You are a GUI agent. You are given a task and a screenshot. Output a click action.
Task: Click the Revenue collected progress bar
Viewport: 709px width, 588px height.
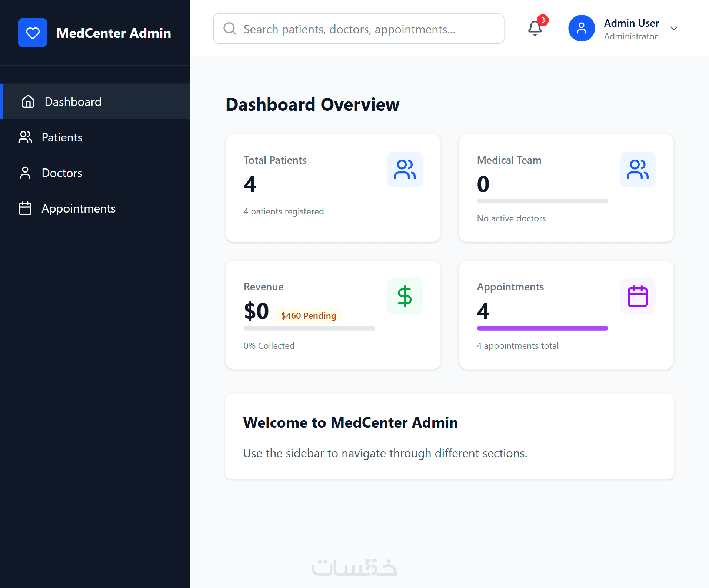coord(309,328)
